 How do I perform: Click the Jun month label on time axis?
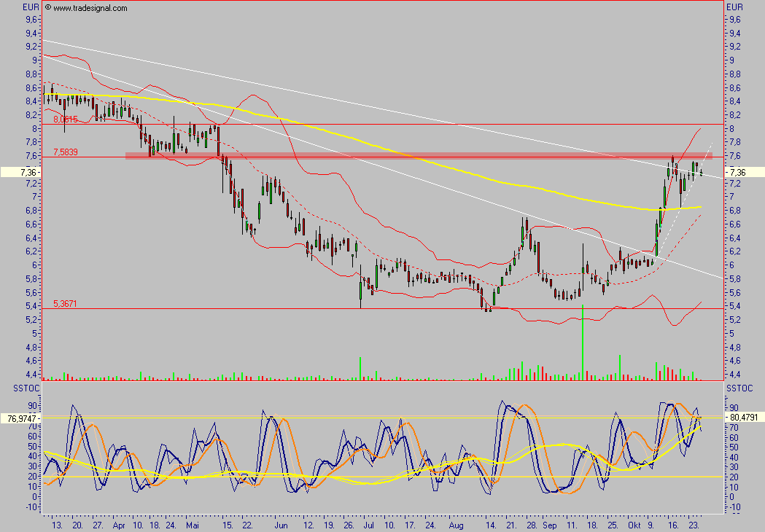(281, 525)
